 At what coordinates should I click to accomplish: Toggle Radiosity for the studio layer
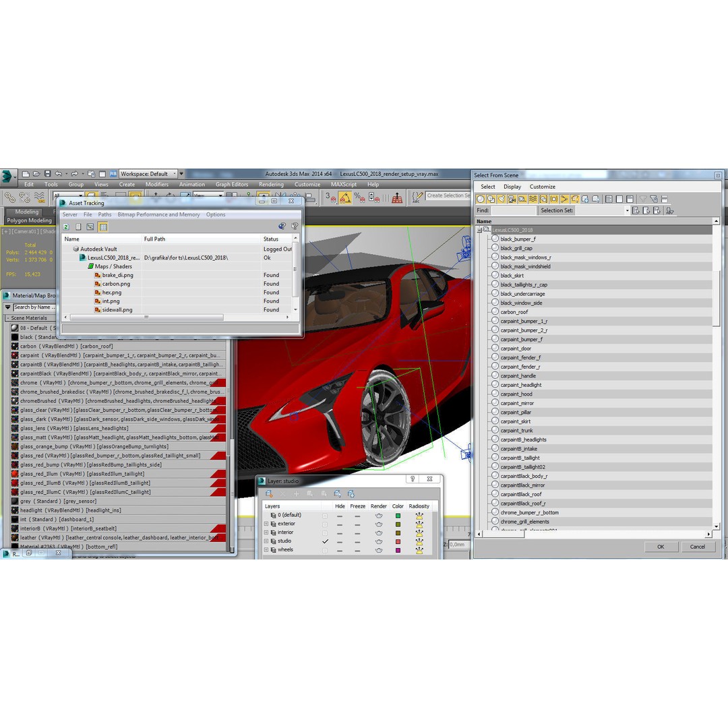(419, 541)
